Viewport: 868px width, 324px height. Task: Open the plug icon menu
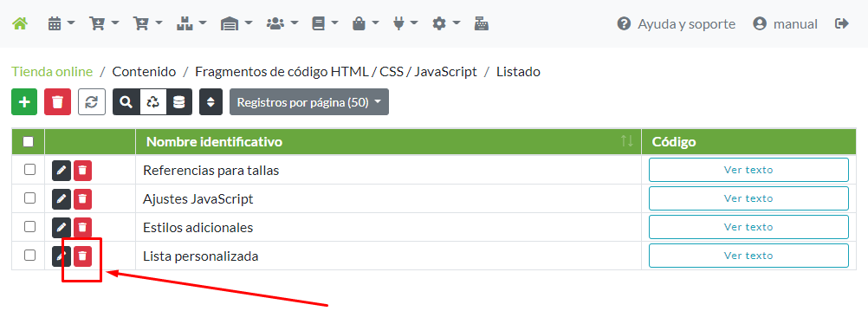coord(405,23)
